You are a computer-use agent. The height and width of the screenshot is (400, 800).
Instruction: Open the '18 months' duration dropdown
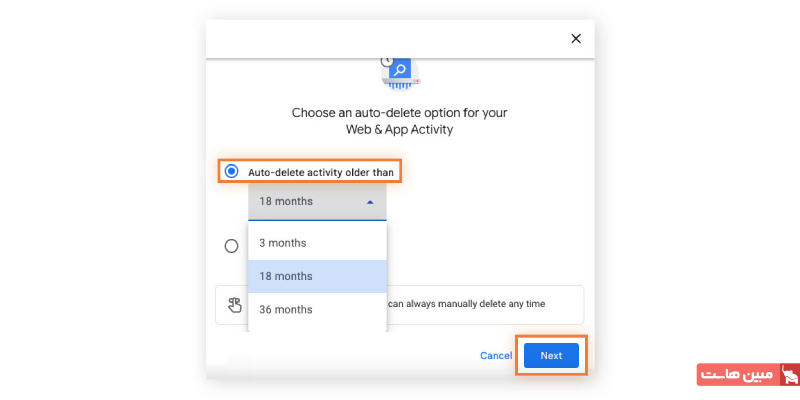[316, 201]
